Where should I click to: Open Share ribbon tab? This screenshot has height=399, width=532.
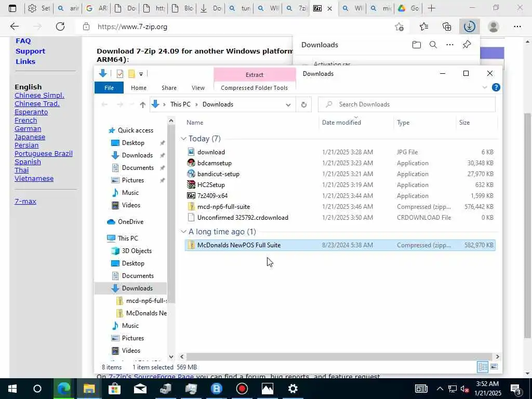coord(169,87)
